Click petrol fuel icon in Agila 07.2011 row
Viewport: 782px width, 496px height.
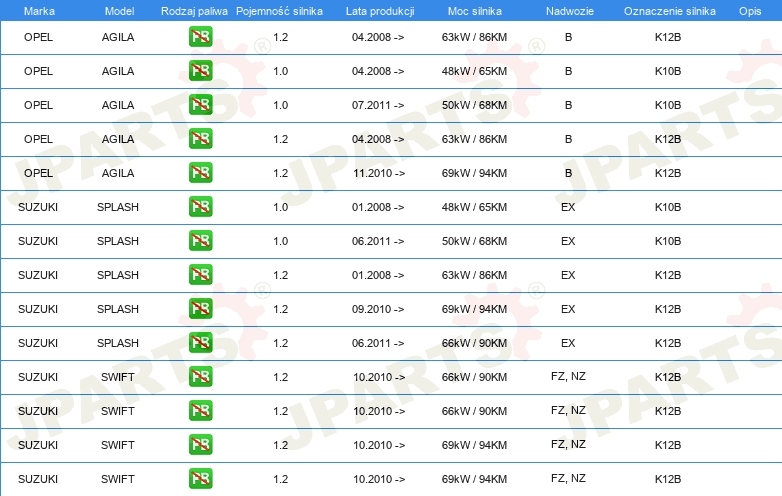point(200,105)
